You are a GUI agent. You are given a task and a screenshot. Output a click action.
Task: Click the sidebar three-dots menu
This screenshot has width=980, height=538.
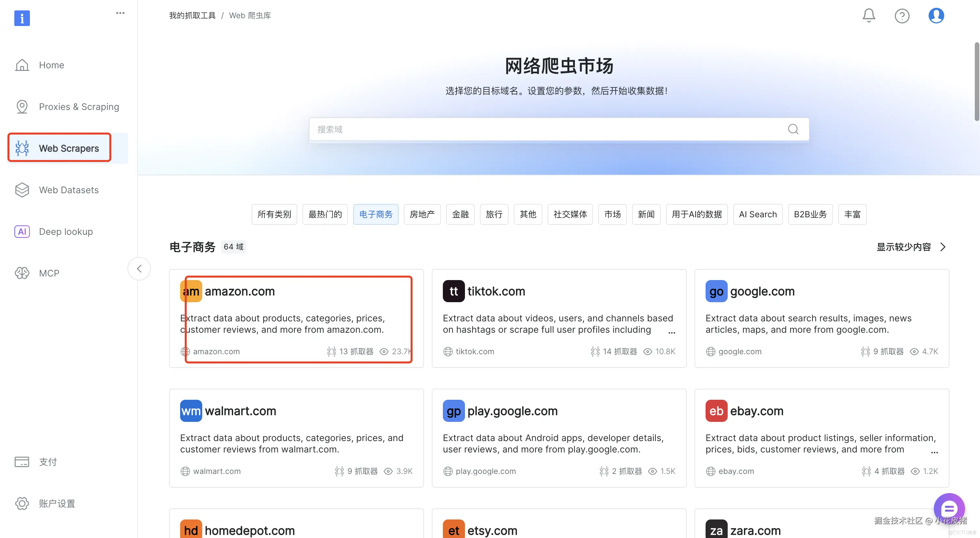pyautogui.click(x=120, y=13)
